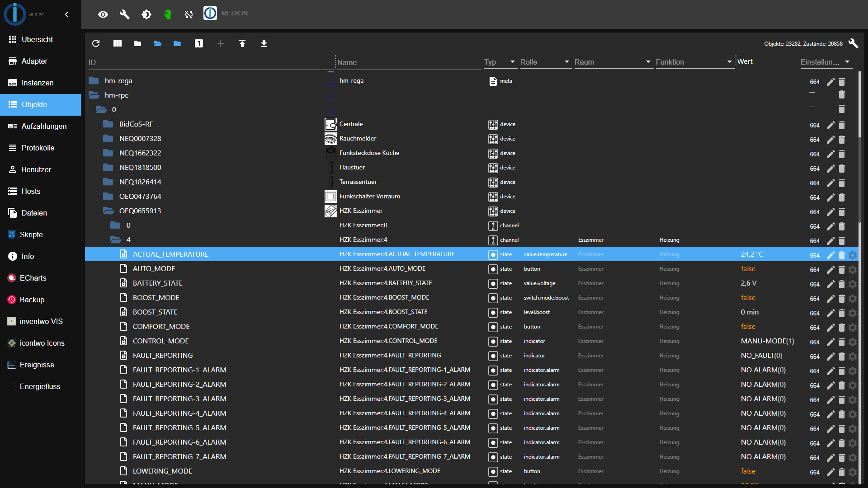This screenshot has height=488, width=868.
Task: Expand the NEQ0007328 device folder
Action: click(107, 138)
